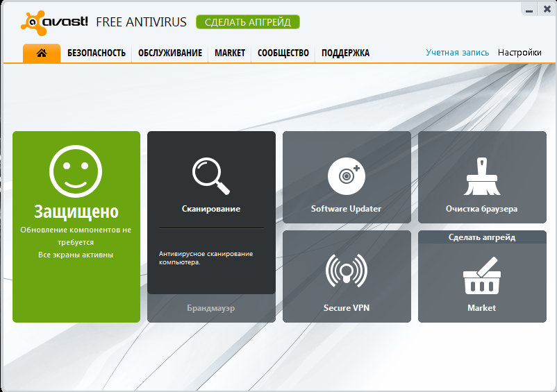Click the Сканирование tile title
This screenshot has width=557, height=392.
[211, 209]
